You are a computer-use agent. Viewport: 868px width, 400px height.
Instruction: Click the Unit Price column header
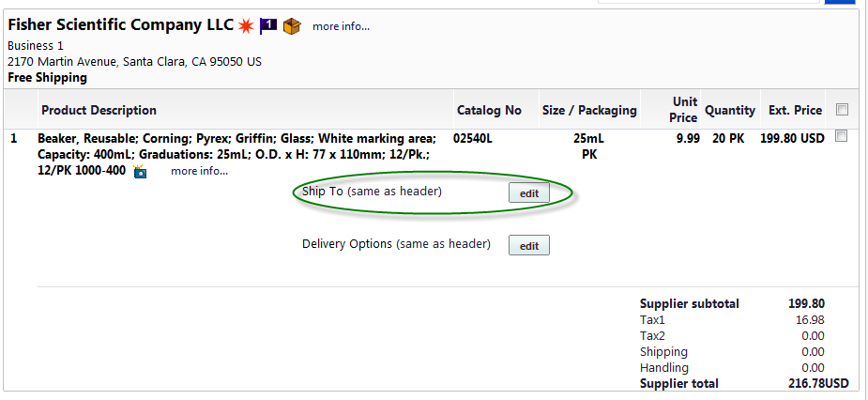(684, 110)
